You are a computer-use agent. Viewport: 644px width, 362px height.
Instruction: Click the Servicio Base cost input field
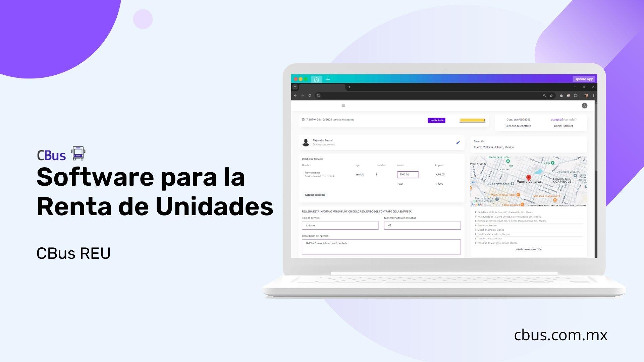coord(407,174)
